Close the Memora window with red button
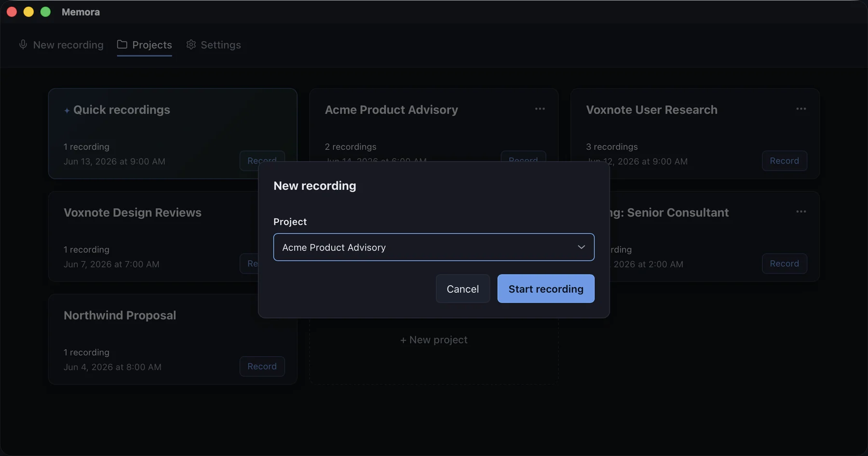 12,12
